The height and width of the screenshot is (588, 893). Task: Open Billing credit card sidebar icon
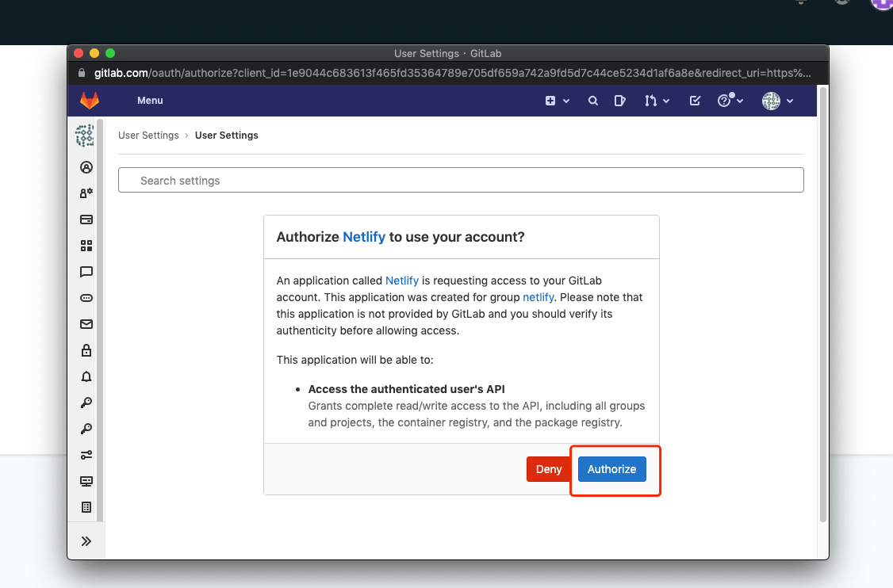pyautogui.click(x=86, y=220)
